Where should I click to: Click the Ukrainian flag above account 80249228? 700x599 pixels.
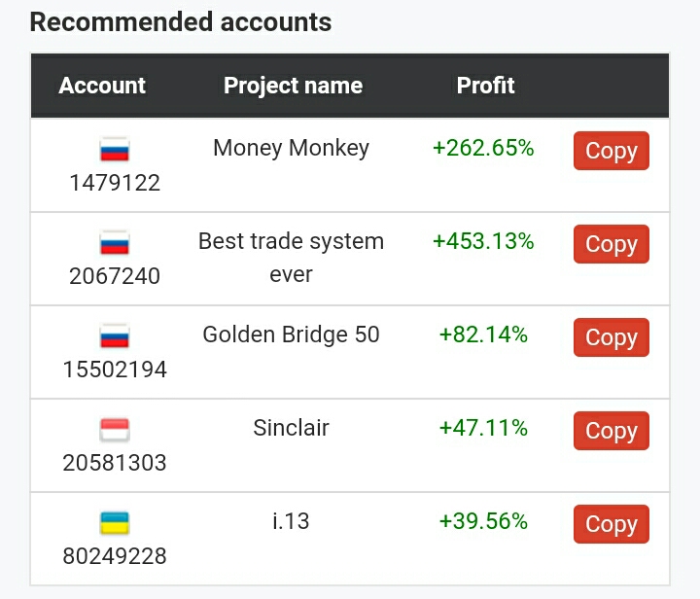(x=115, y=523)
